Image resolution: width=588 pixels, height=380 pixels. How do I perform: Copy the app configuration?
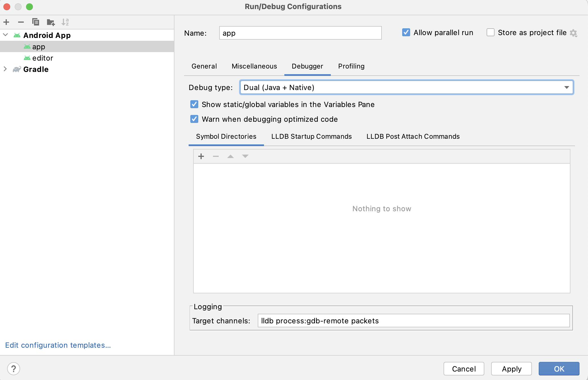pos(36,22)
